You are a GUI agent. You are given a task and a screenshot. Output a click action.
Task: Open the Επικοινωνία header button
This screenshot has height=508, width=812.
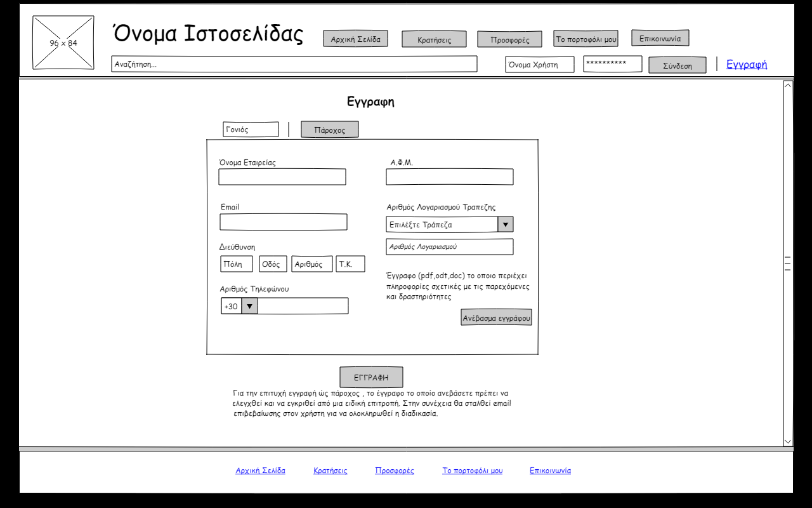pos(660,38)
